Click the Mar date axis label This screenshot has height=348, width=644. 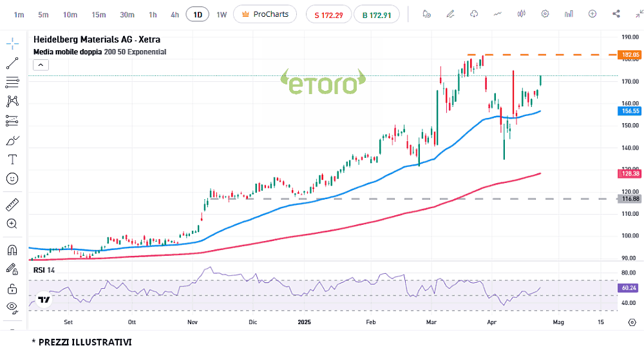431,322
